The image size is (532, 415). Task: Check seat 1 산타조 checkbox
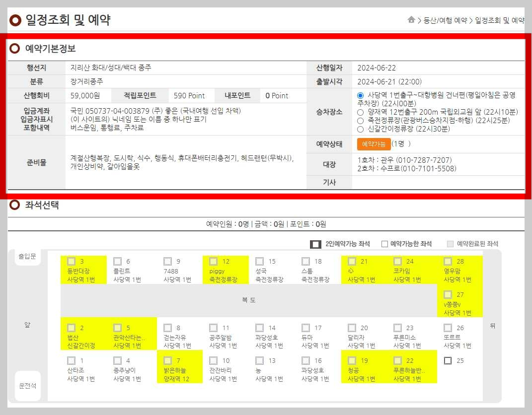tap(71, 360)
